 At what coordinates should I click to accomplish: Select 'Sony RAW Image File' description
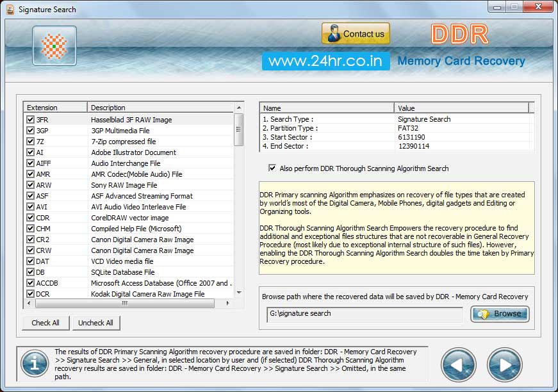point(124,185)
